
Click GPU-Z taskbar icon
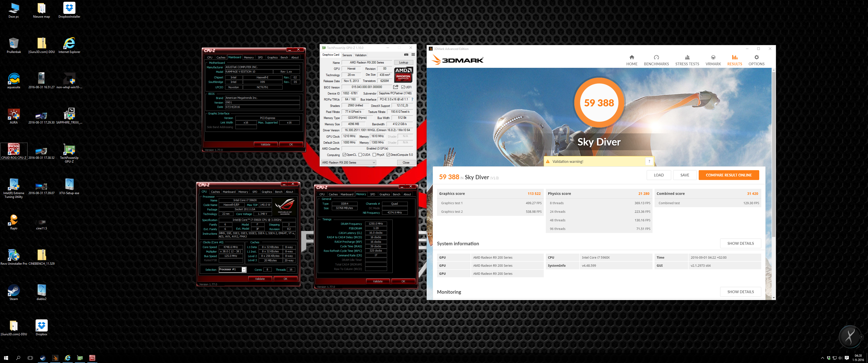coord(80,358)
